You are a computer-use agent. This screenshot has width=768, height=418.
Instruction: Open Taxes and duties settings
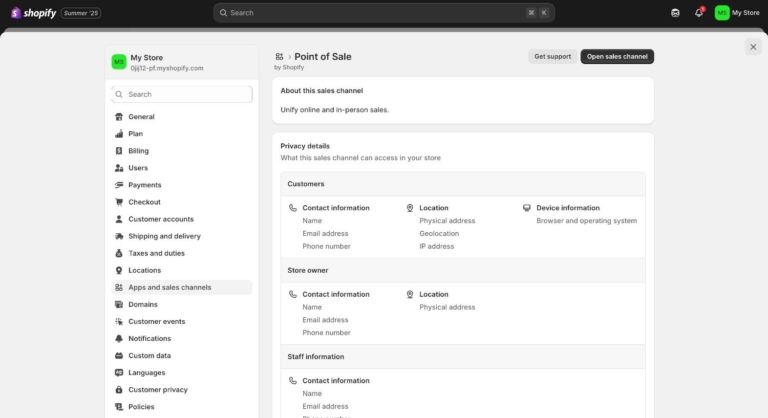click(x=156, y=253)
